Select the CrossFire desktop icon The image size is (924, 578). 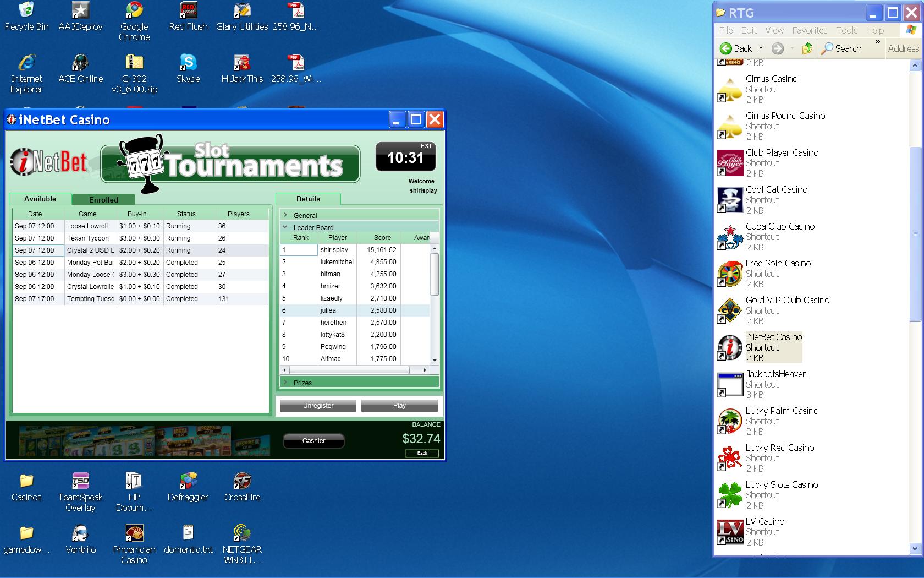pos(242,487)
